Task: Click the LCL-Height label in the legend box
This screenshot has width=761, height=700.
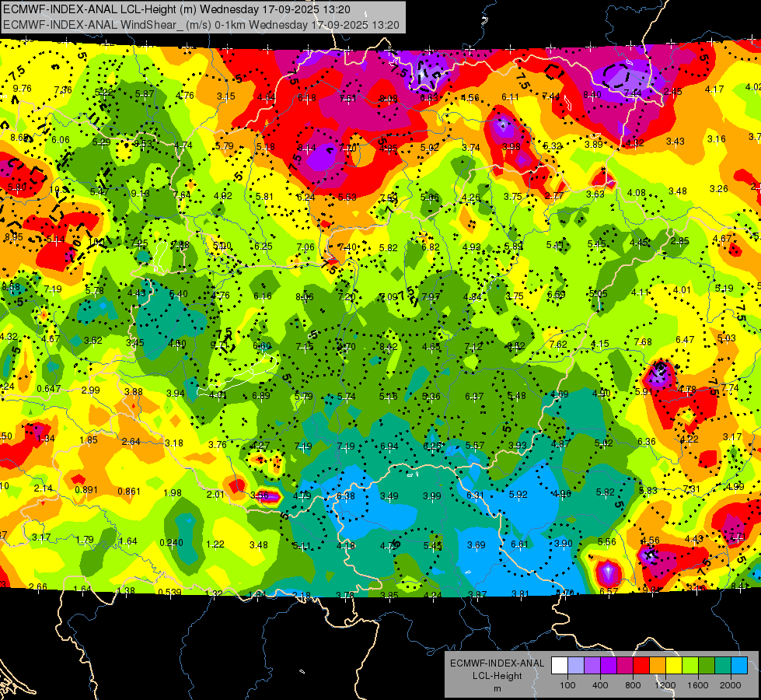Action: tap(497, 676)
